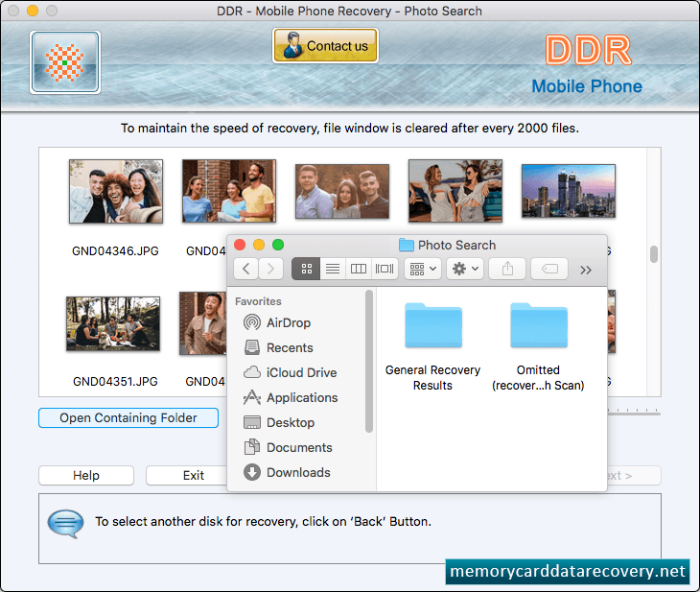Click the Favorites sidebar heading
The height and width of the screenshot is (592, 700).
pos(258,301)
